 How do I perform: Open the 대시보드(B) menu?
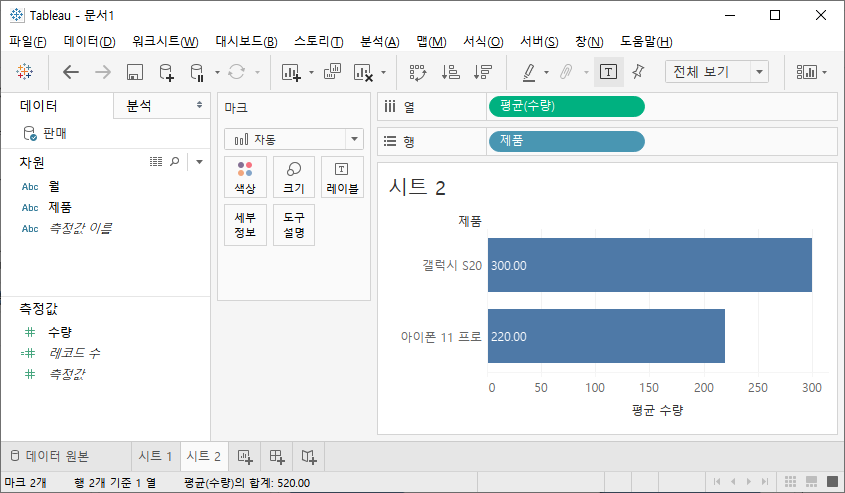(246, 41)
